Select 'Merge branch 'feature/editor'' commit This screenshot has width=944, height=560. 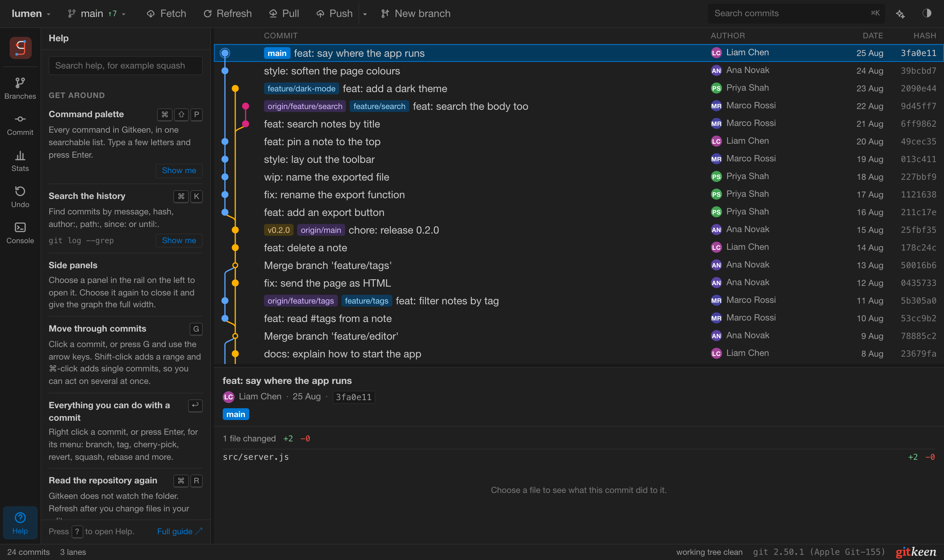[x=579, y=336]
